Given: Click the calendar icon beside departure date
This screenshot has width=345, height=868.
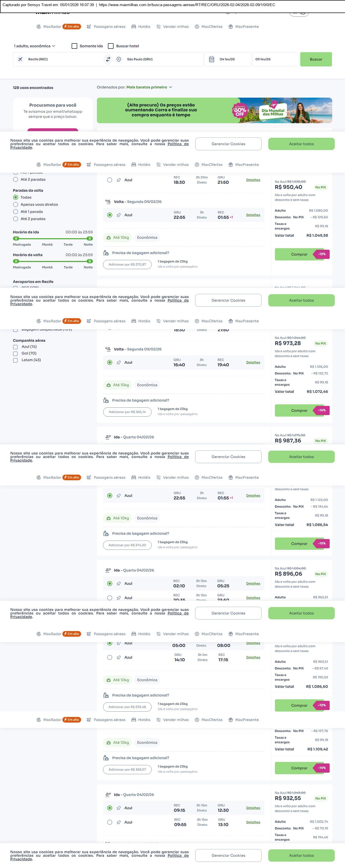Looking at the screenshot, I should tap(212, 59).
